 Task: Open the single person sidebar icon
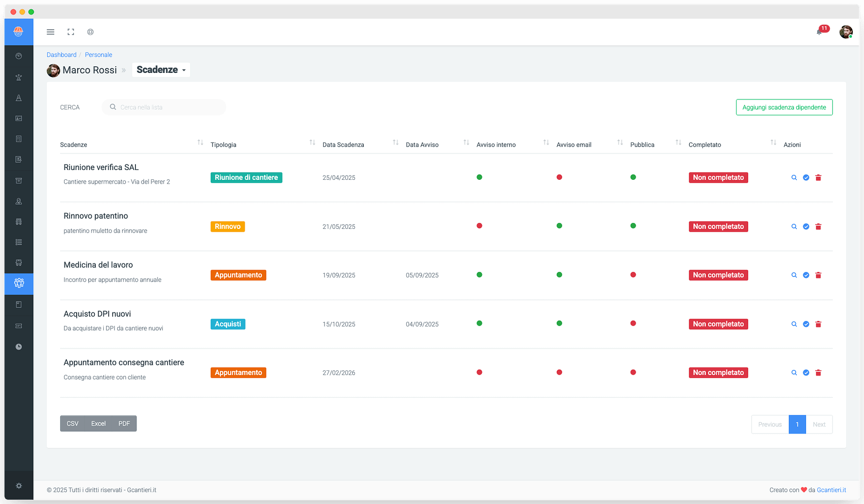coord(19,201)
